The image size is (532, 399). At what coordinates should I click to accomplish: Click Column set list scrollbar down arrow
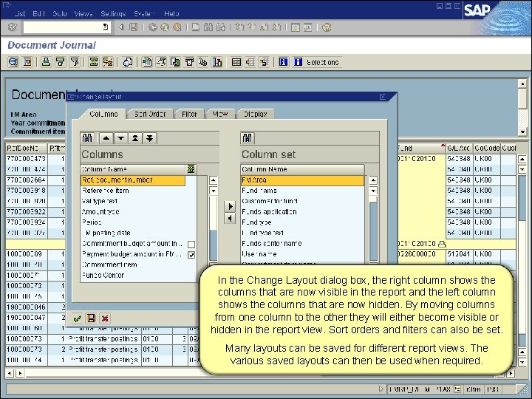coord(373,191)
